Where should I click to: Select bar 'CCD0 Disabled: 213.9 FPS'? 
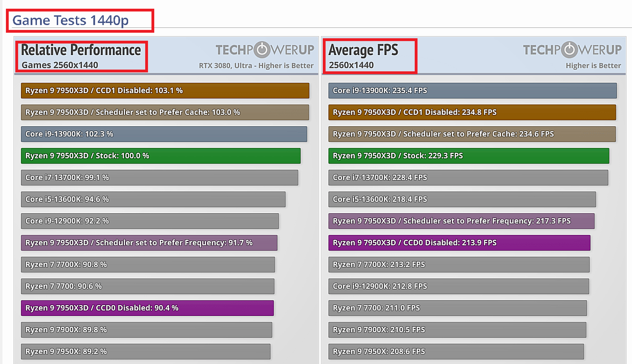459,243
